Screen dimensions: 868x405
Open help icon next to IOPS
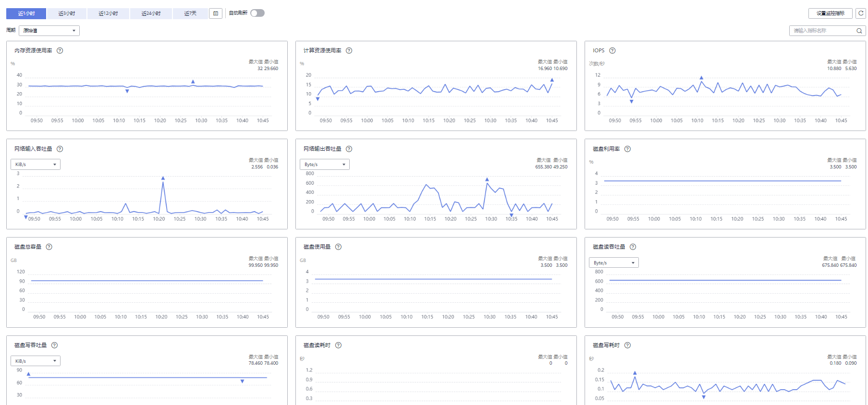612,50
